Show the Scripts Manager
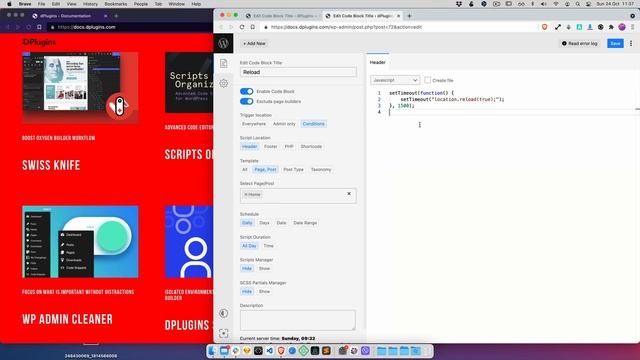This screenshot has height=360, width=640. (264, 269)
